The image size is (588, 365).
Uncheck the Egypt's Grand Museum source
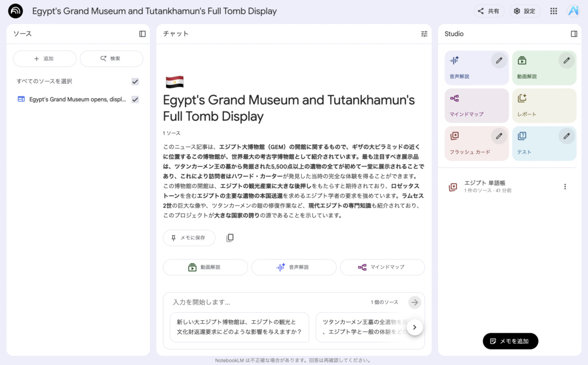(135, 99)
